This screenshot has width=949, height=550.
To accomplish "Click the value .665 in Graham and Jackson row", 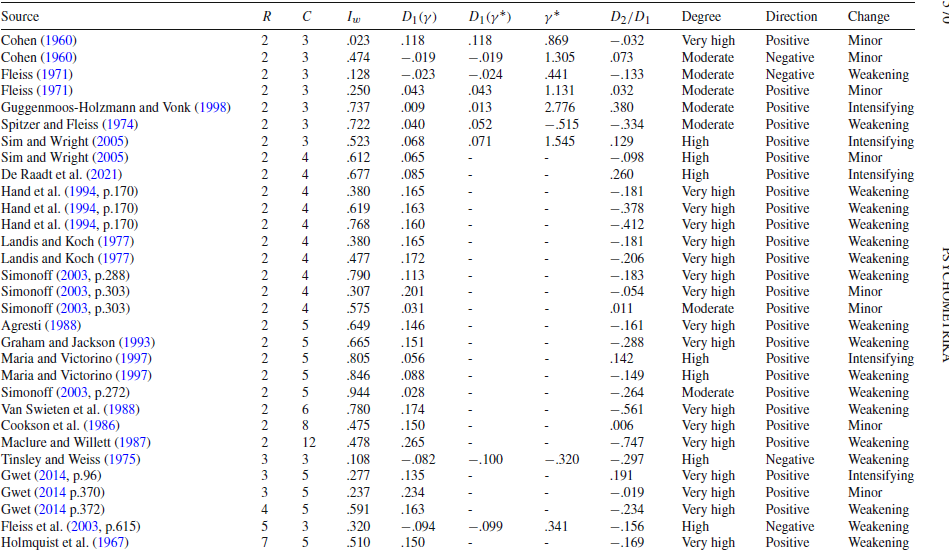I will click(x=358, y=342).
